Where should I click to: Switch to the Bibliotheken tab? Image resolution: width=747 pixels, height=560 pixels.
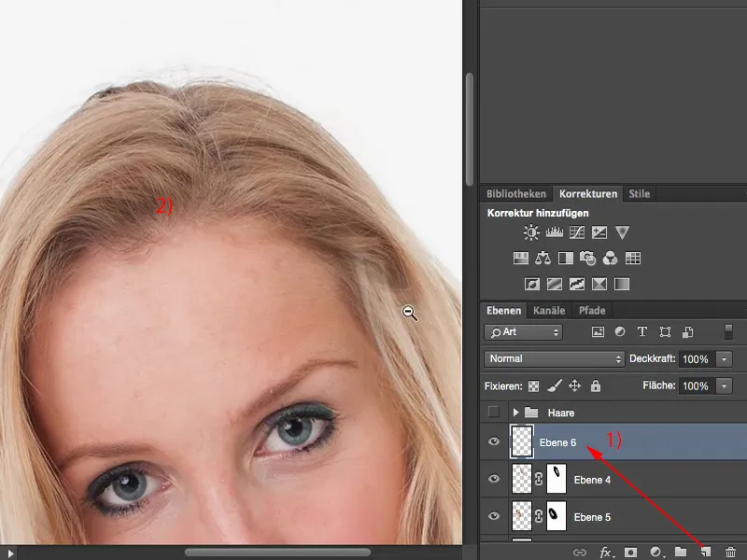pos(516,194)
